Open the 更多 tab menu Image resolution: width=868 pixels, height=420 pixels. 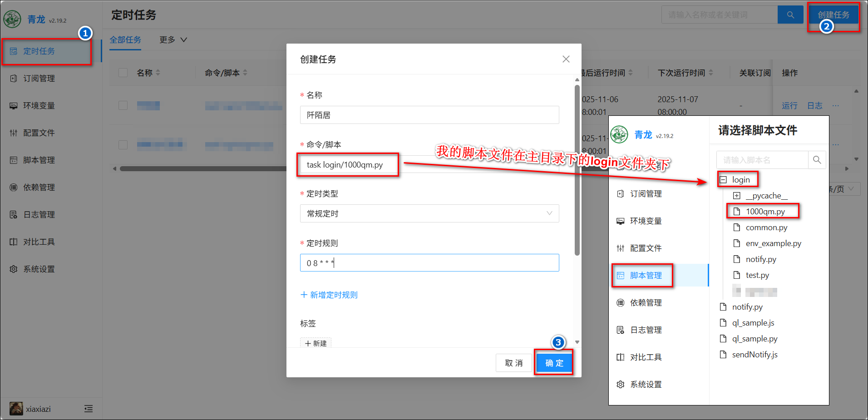(x=173, y=40)
